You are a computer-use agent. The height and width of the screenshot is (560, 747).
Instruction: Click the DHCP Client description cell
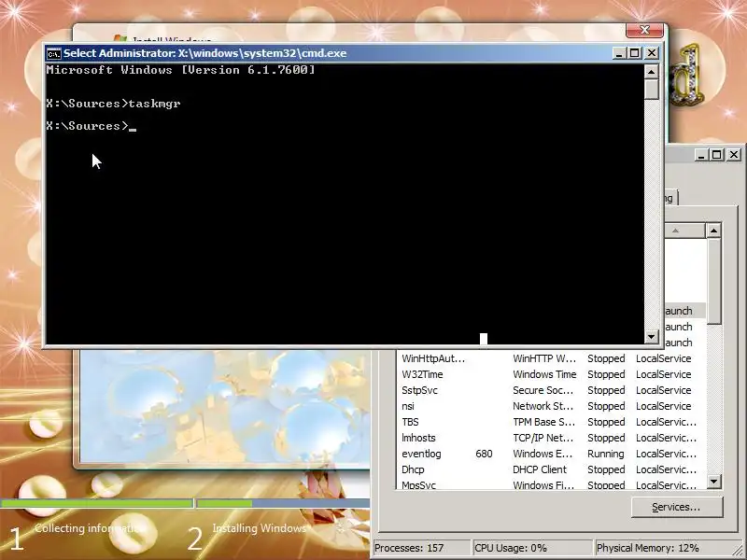coord(540,469)
